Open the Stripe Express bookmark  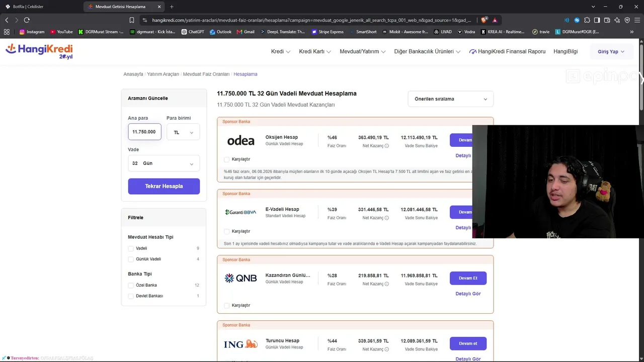(x=328, y=32)
